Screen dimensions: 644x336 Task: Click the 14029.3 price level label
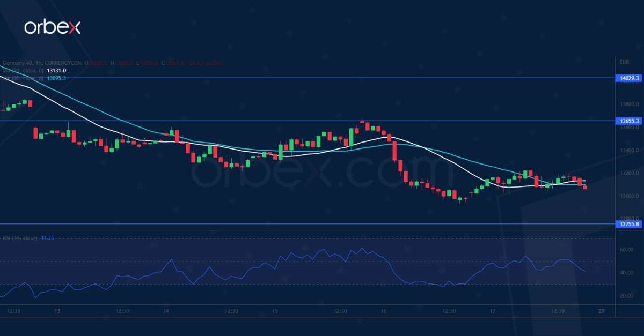[629, 78]
